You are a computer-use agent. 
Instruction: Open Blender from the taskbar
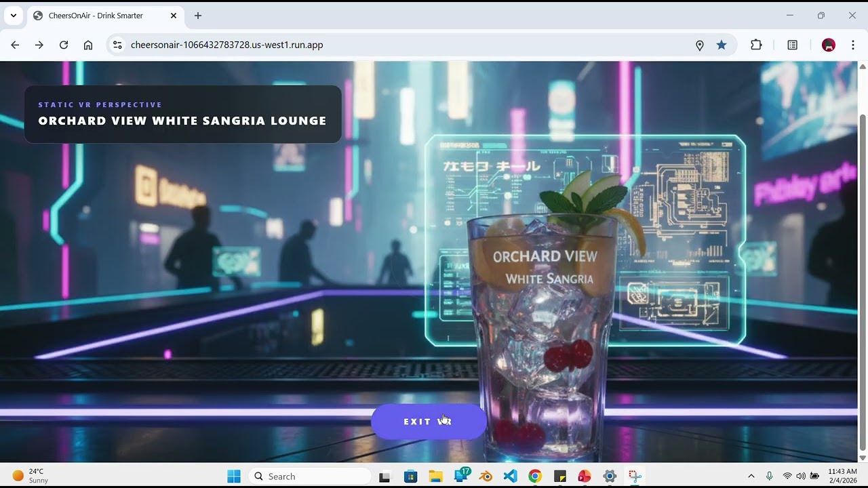click(486, 476)
